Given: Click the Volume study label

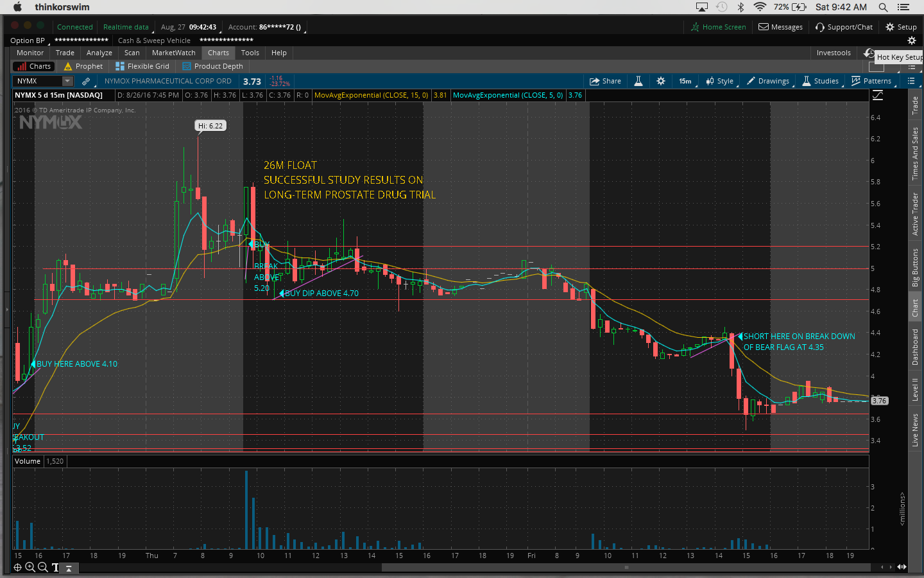Looking at the screenshot, I should tap(28, 461).
